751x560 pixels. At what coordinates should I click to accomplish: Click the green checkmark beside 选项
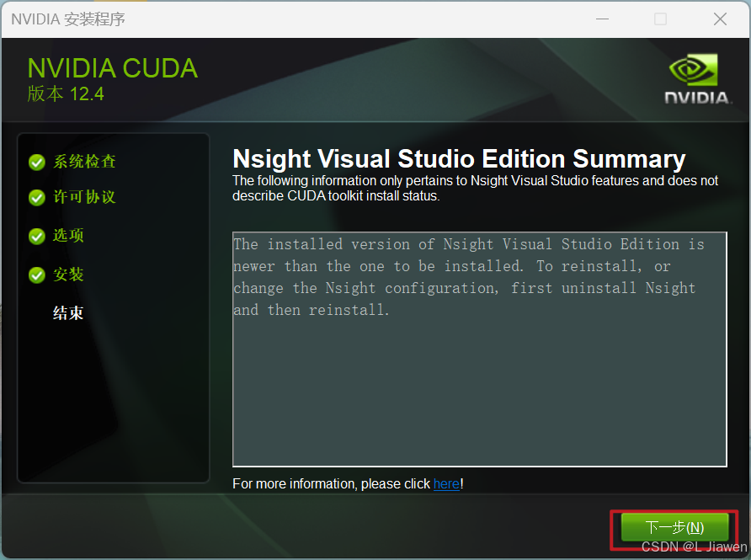(x=37, y=236)
